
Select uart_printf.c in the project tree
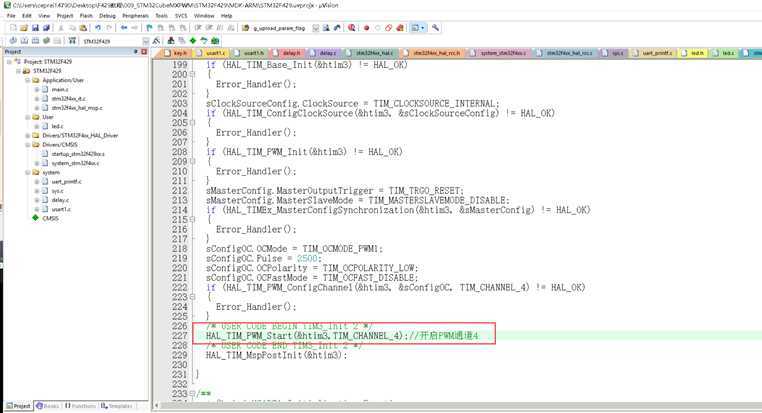[x=67, y=182]
